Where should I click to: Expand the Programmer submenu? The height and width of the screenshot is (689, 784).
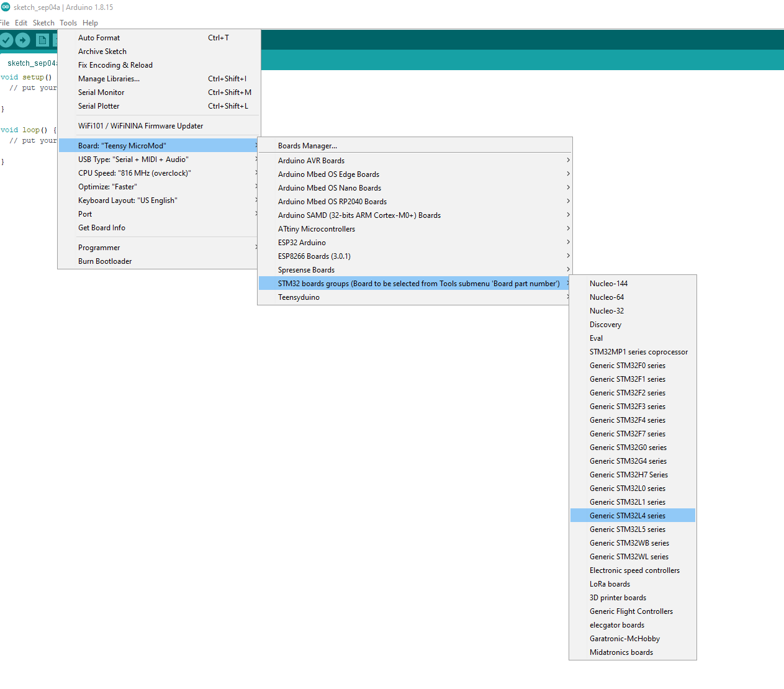pyautogui.click(x=159, y=248)
